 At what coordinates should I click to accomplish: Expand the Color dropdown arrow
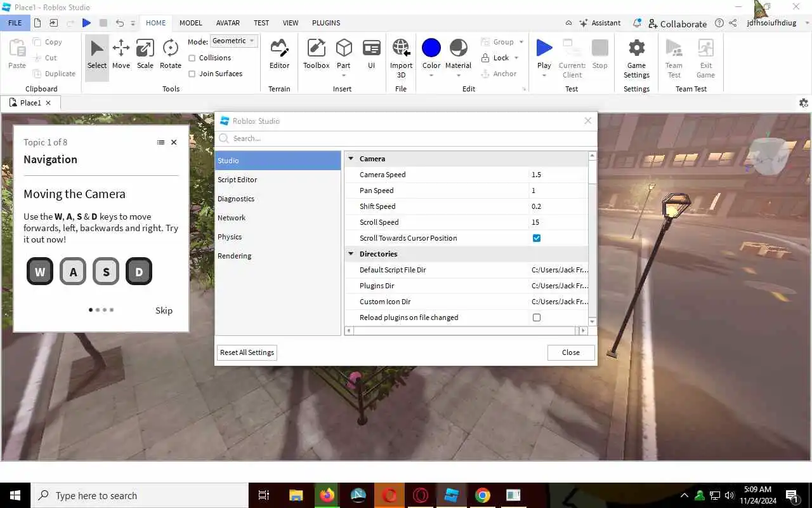tap(431, 76)
